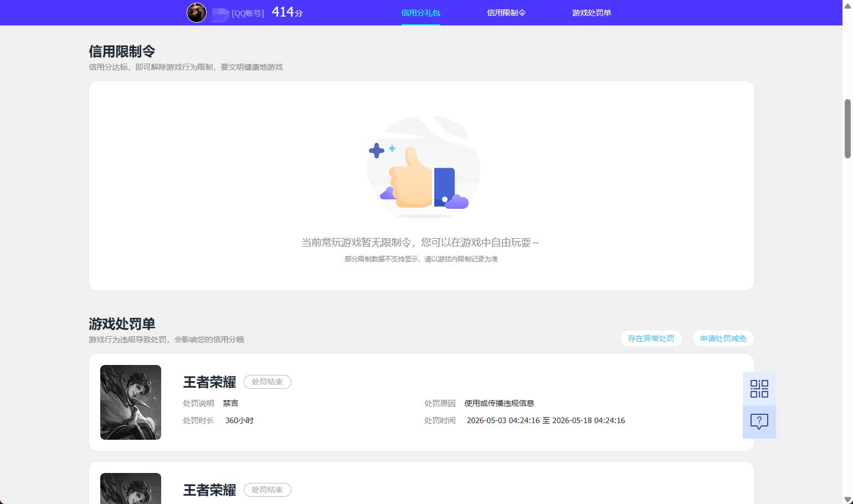This screenshot has height=504, width=853.
Task: Click the 部分限制数据不支持显示 note
Action: pos(421,259)
